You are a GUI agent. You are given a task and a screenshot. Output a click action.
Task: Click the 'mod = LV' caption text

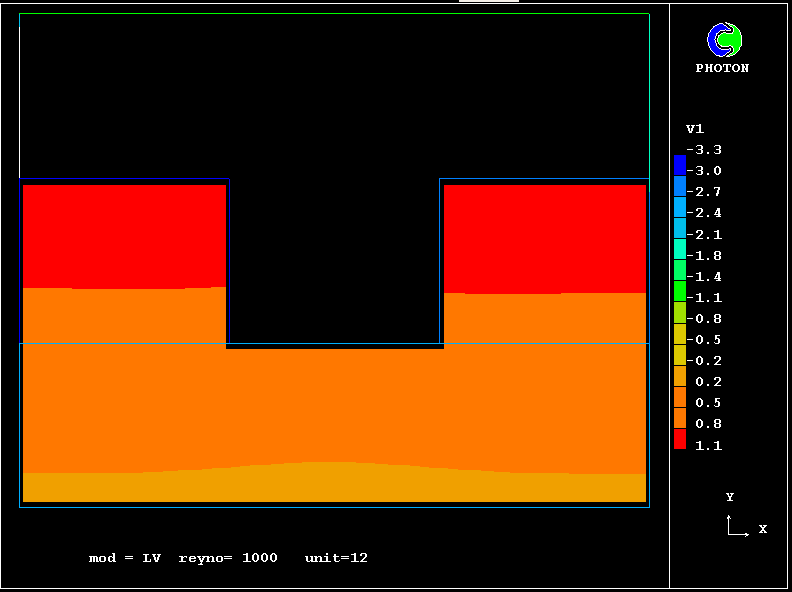125,558
